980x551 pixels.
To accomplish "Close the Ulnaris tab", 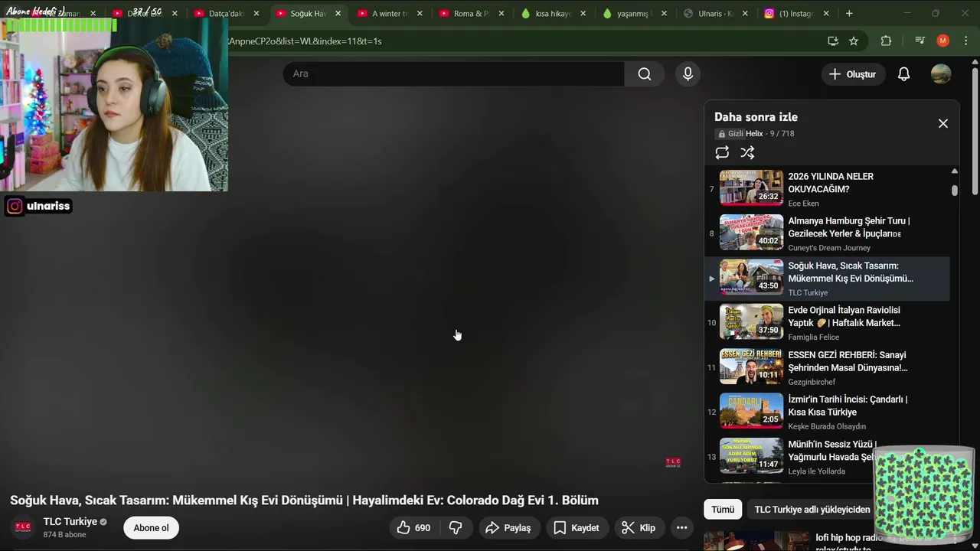I will 745,14.
